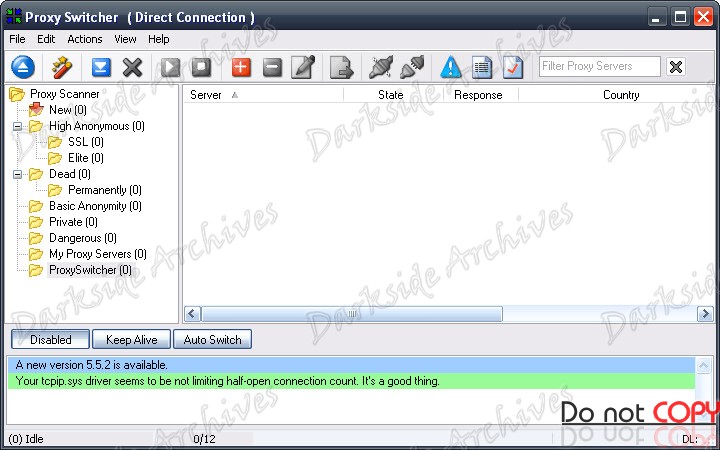
Task: Open the Edit menu
Action: tap(46, 39)
